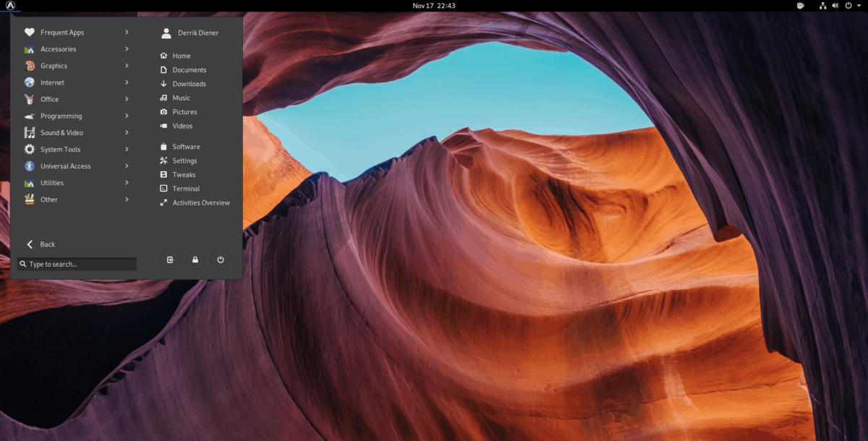Click the volume icon in the top bar
Viewport: 868px width, 441px height.
(836, 6)
